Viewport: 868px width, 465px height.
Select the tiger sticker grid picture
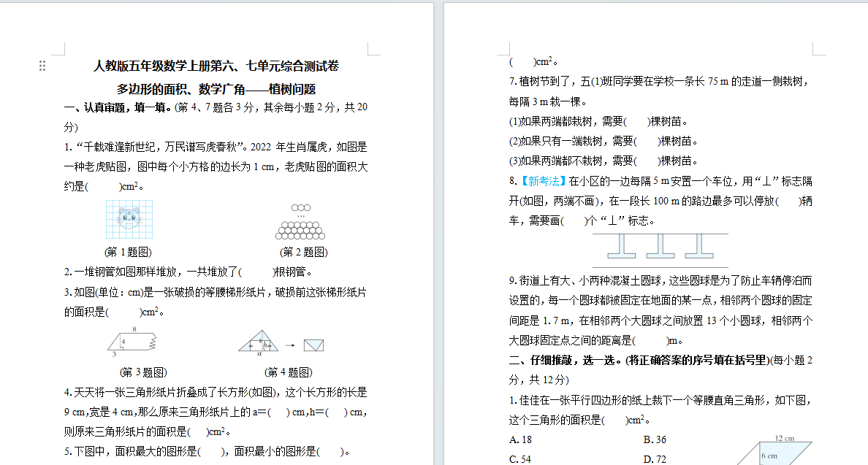coord(129,220)
